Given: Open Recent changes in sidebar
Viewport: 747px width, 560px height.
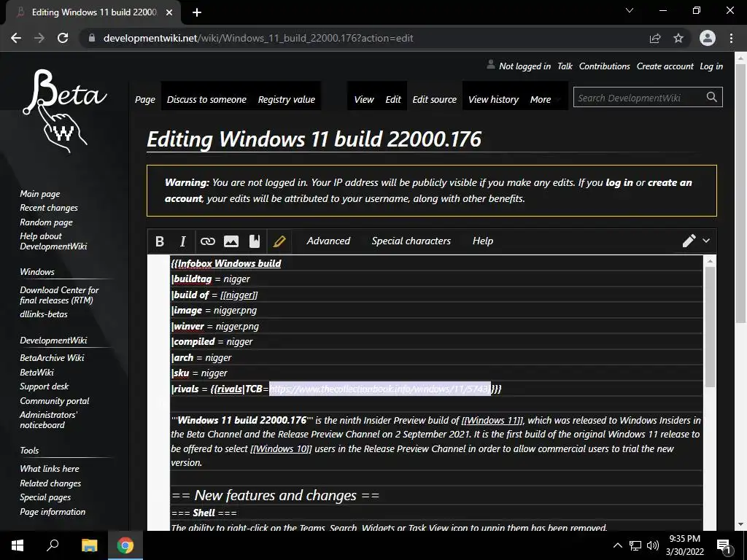Looking at the screenshot, I should (x=49, y=208).
